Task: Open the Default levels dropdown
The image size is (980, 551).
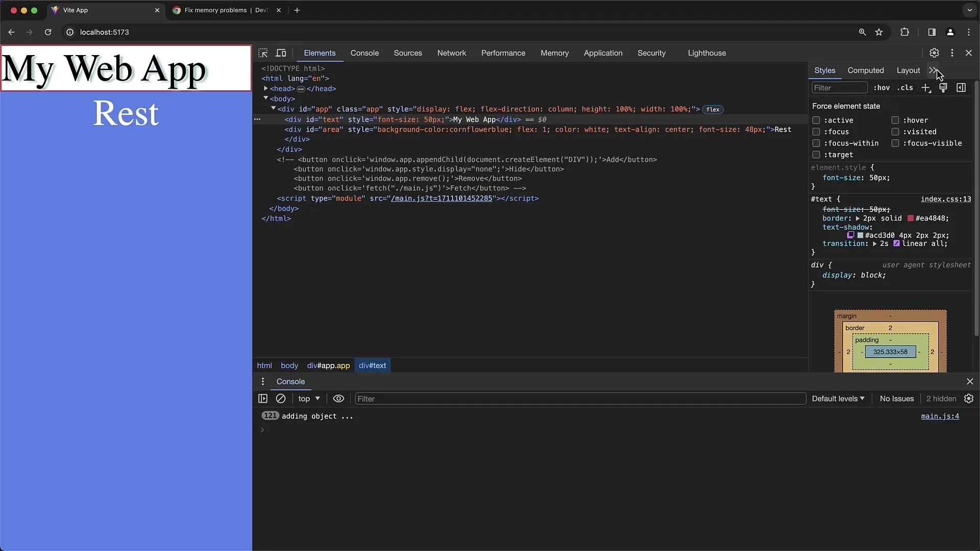Action: 838,398
